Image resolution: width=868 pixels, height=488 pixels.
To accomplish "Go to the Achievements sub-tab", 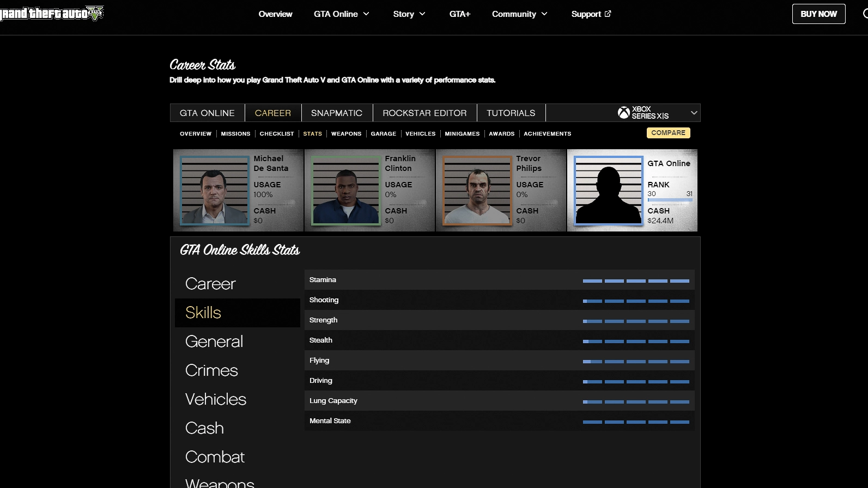I will pyautogui.click(x=547, y=133).
